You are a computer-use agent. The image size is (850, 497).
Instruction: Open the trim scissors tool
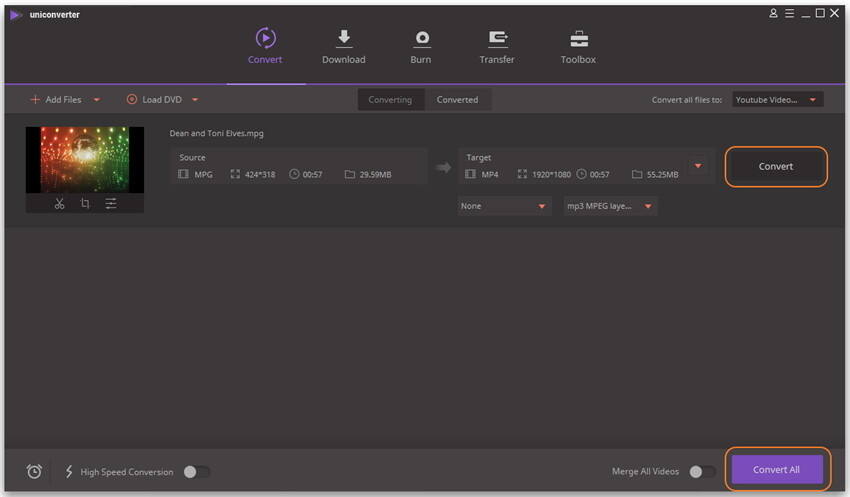coord(59,203)
